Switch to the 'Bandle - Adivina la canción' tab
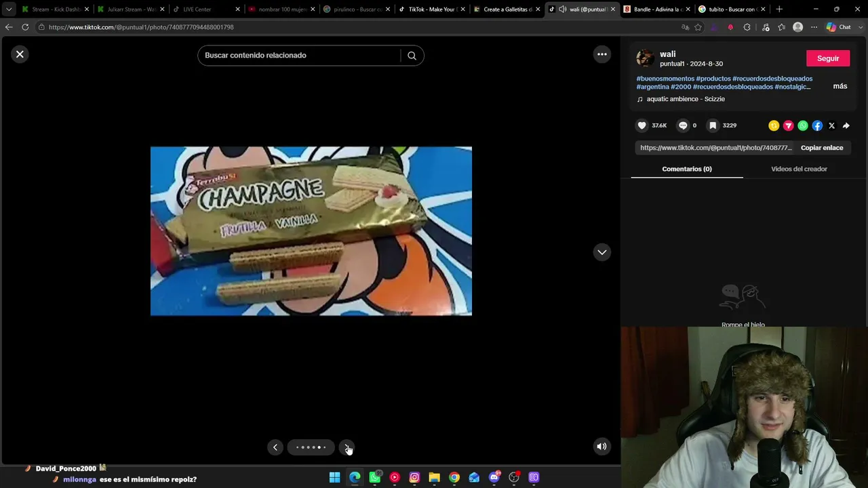Screen dimensions: 868x488 (656, 9)
